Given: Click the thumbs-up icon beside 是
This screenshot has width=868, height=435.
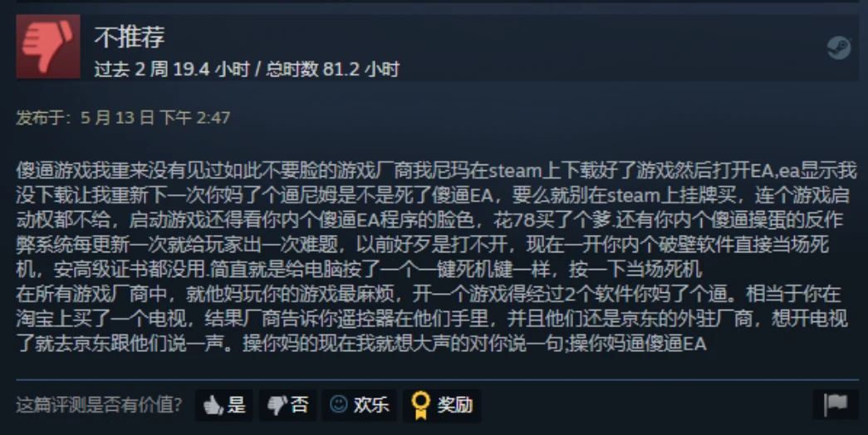Looking at the screenshot, I should [x=213, y=405].
